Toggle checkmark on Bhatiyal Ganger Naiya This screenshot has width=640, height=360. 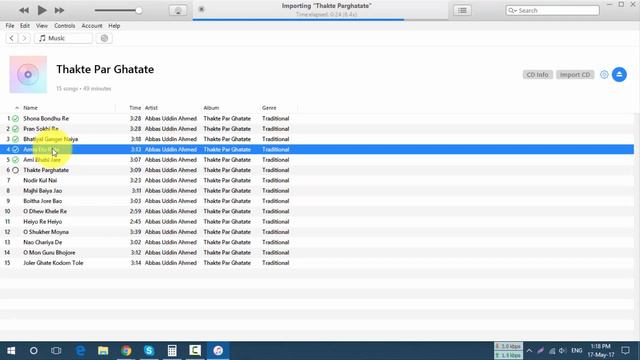tap(16, 139)
